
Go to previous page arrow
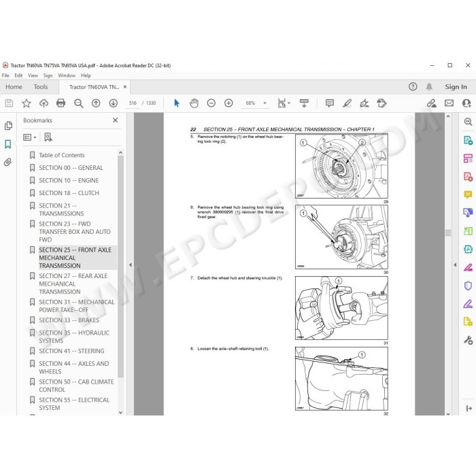point(96,103)
